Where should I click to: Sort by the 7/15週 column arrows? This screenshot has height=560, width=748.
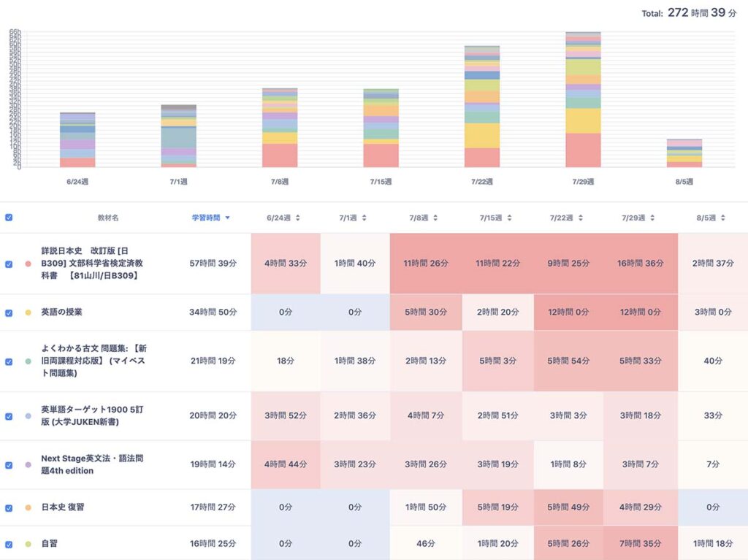[508, 218]
